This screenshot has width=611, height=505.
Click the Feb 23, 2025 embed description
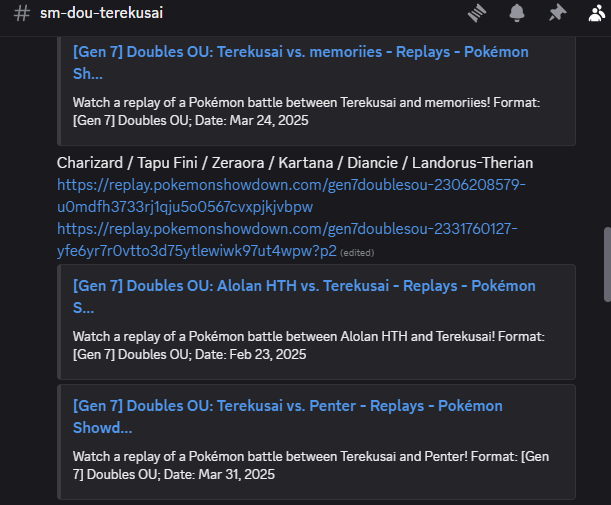coord(309,345)
